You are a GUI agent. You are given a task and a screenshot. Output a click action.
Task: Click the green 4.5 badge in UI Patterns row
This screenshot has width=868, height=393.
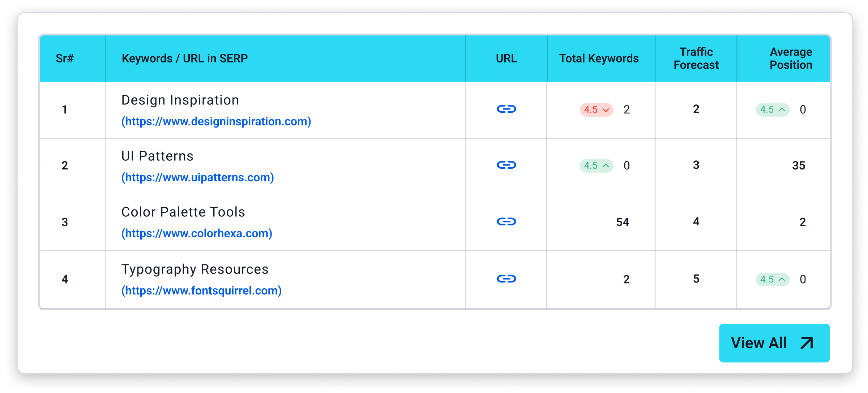596,165
